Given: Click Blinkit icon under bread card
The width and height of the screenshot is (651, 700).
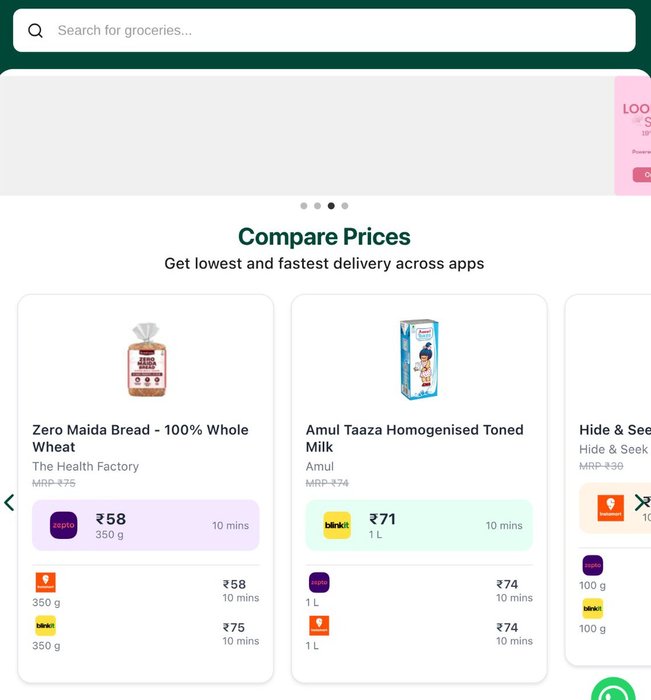Looking at the screenshot, I should tap(45, 626).
